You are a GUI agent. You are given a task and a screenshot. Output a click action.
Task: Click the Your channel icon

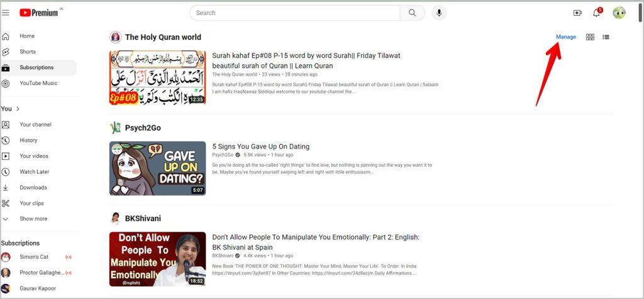pos(6,125)
